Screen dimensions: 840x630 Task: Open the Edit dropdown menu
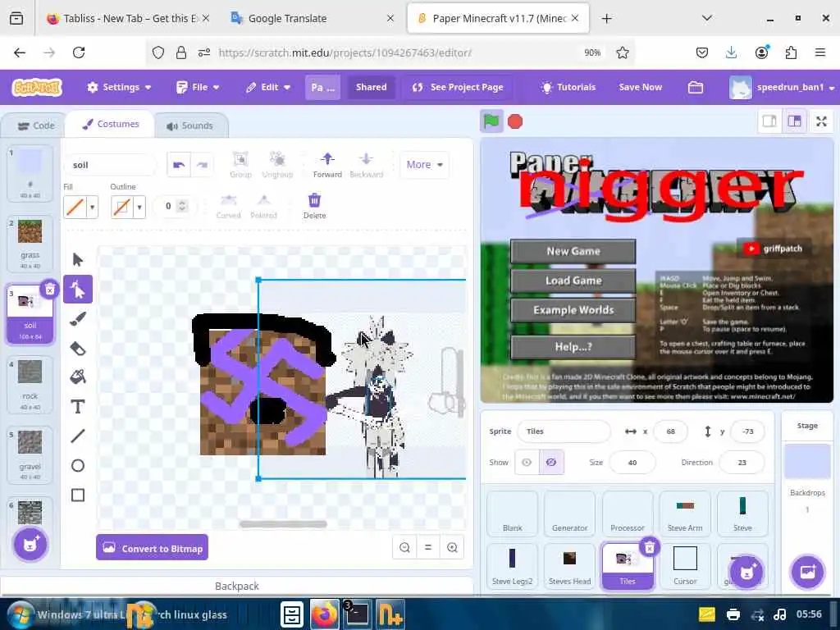(x=268, y=87)
